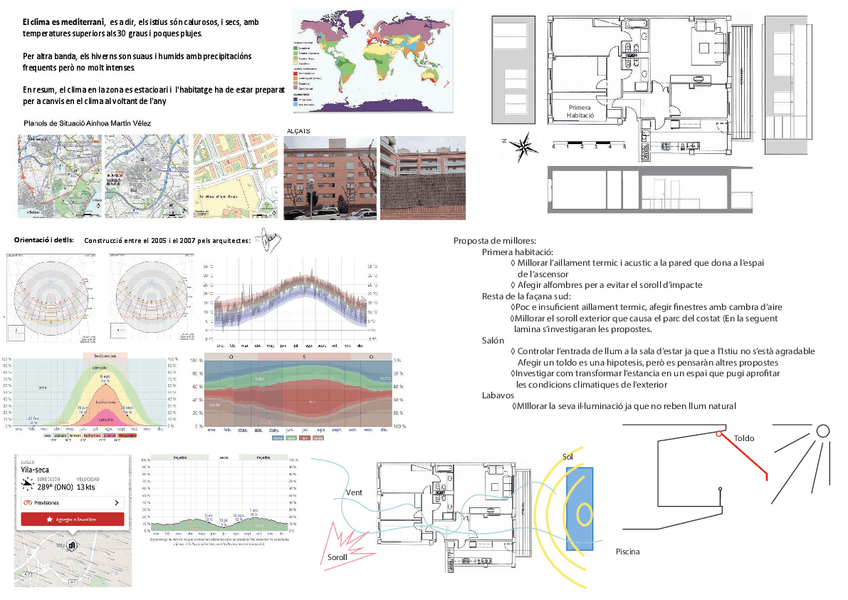Click the Construcció entre el 2005 i 2007 text
This screenshot has width=848, height=600.
(168, 240)
